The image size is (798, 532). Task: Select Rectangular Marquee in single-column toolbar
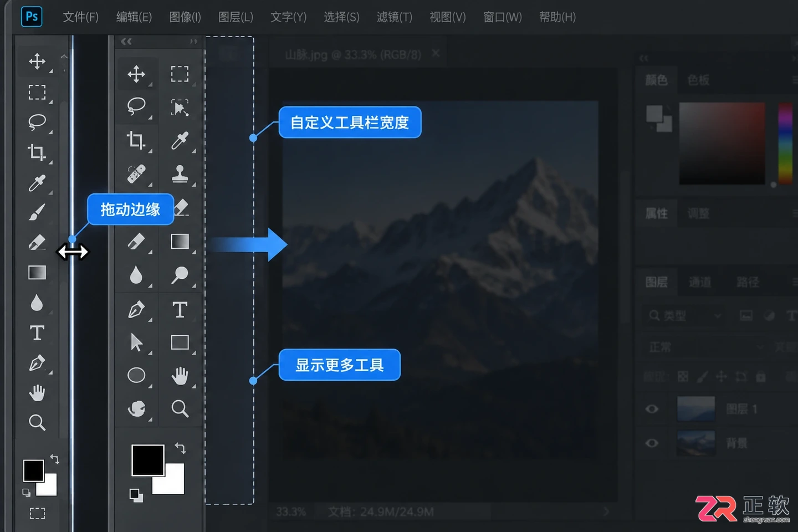[37, 92]
